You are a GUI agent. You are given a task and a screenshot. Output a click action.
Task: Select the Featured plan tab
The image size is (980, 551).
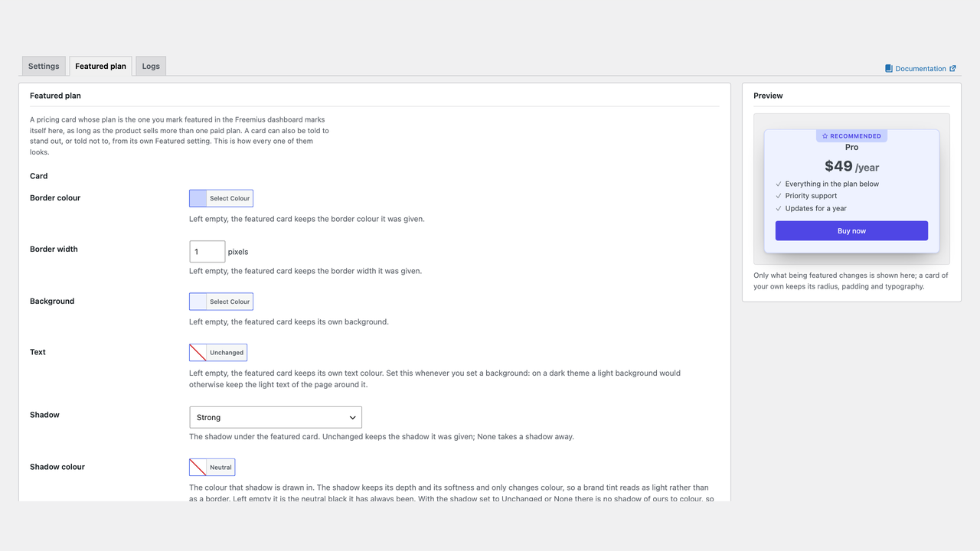(x=100, y=66)
